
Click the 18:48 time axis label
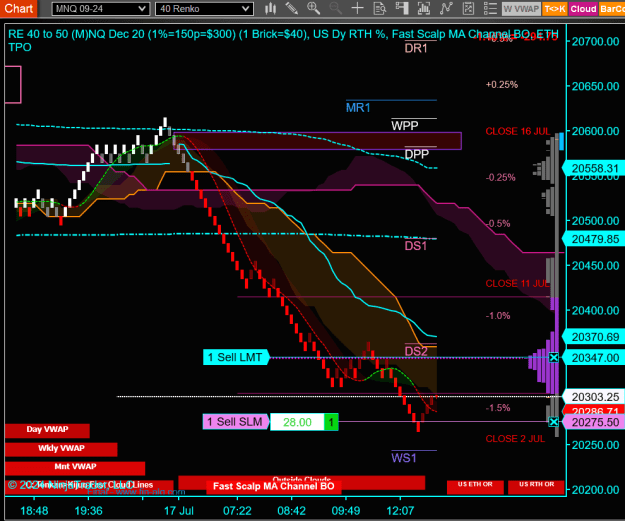[34, 511]
